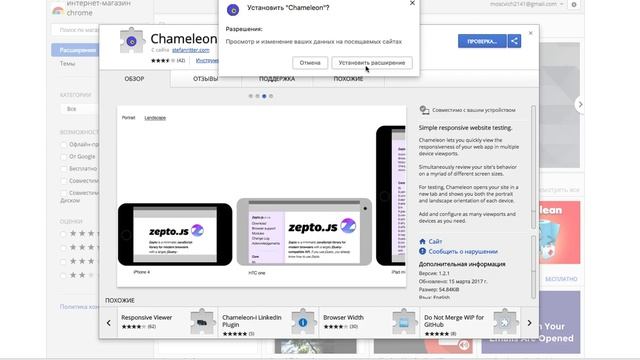
Task: Switch to the ПОХОЖИЕ tab
Action: point(348,79)
